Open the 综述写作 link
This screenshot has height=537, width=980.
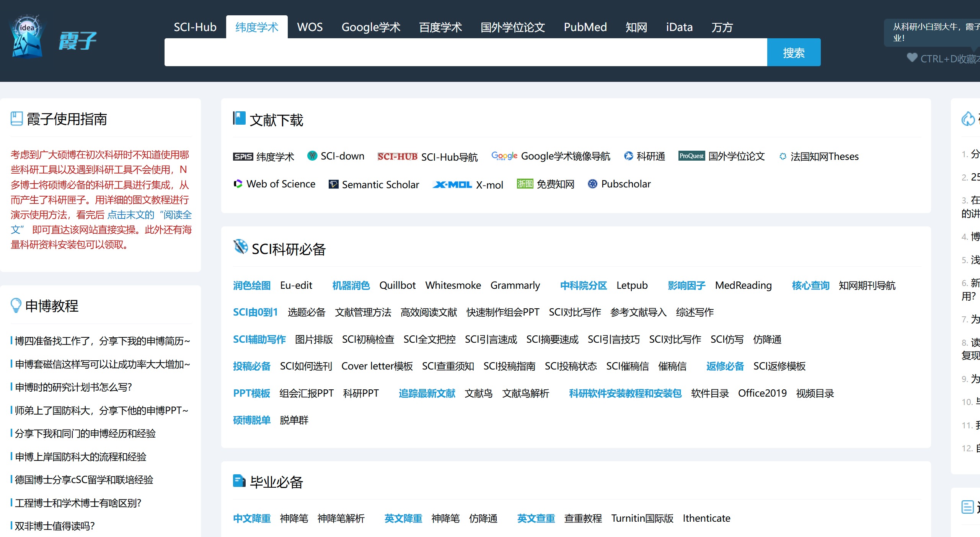pyautogui.click(x=695, y=312)
